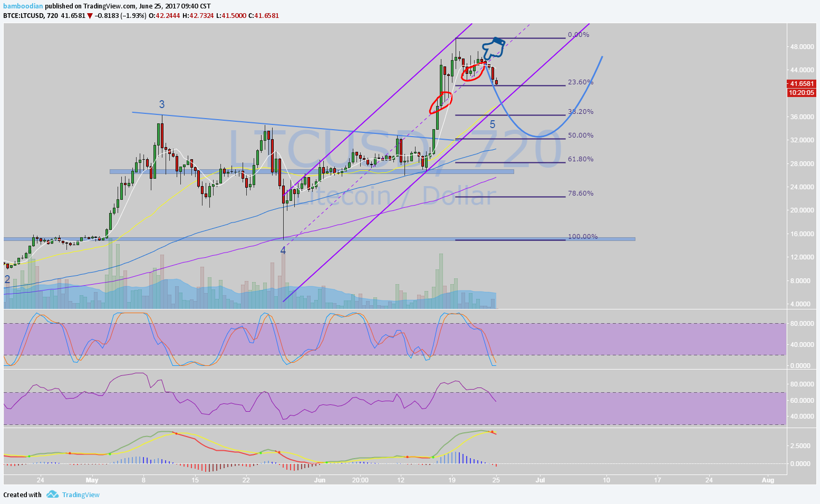820x504 pixels.
Task: Click the 12.0000 price axis label
Action: [x=802, y=257]
